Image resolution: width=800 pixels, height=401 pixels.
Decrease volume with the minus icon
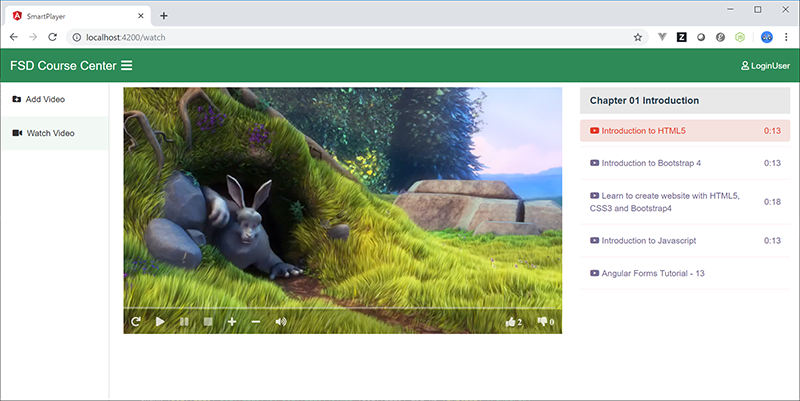[256, 321]
